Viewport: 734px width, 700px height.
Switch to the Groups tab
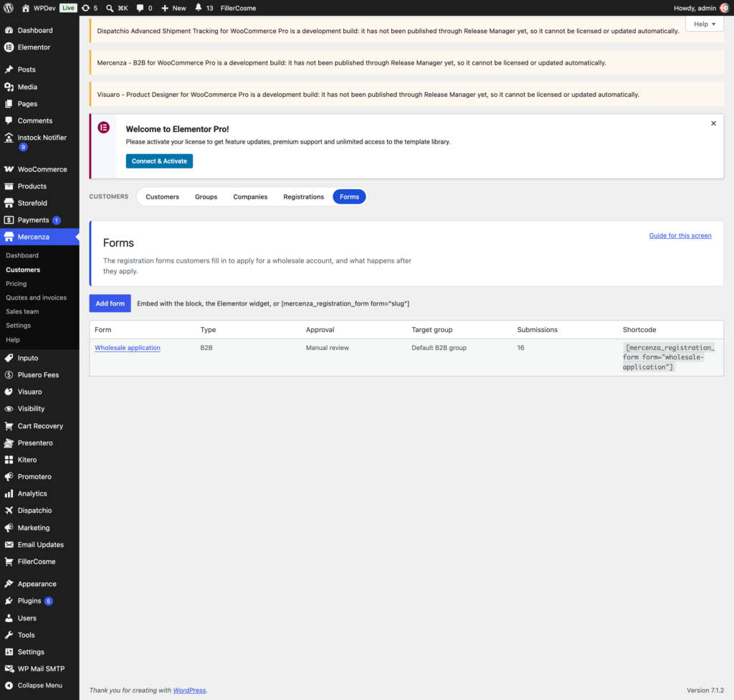click(x=206, y=197)
